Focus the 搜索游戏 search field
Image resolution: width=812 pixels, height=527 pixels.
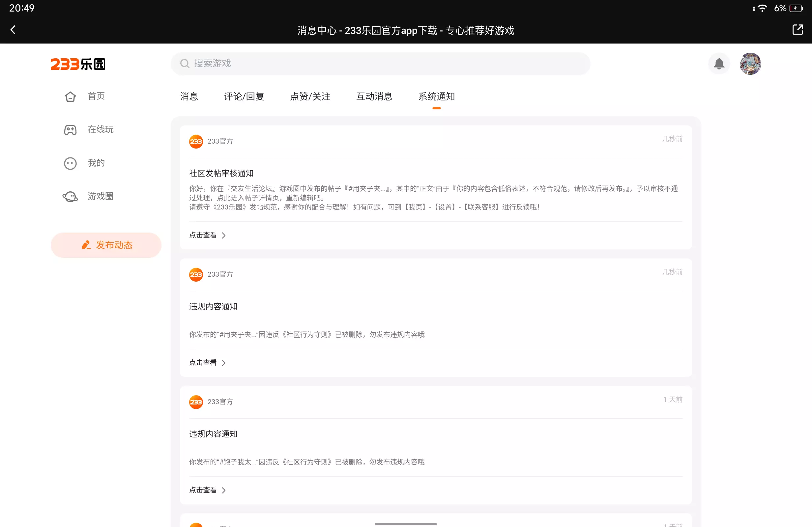click(380, 64)
